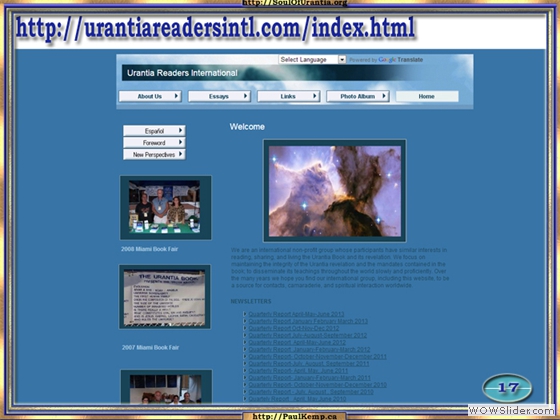Expand the New Perspectives arrow
The height and width of the screenshot is (420, 560).
tap(180, 154)
